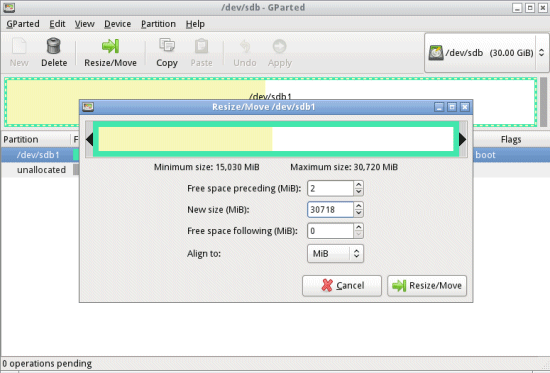Click the Free space following input field
The height and width of the screenshot is (373, 550).
point(330,231)
